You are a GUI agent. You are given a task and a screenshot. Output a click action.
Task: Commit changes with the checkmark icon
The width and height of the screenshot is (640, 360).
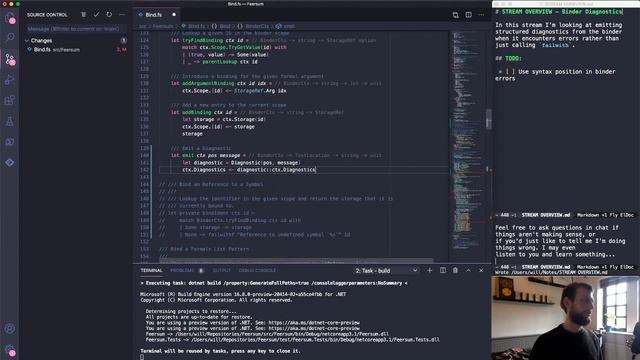coord(96,15)
